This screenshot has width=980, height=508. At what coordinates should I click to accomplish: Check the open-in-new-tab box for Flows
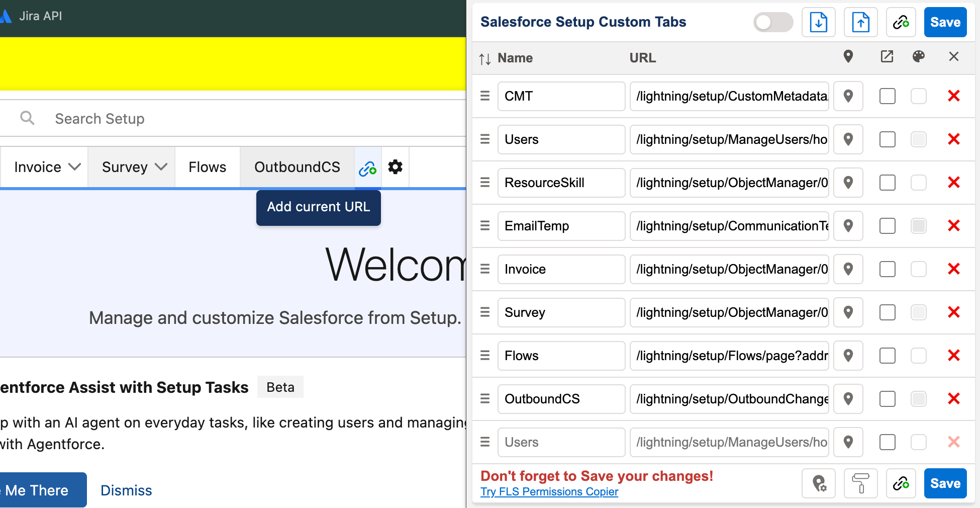[x=888, y=356]
